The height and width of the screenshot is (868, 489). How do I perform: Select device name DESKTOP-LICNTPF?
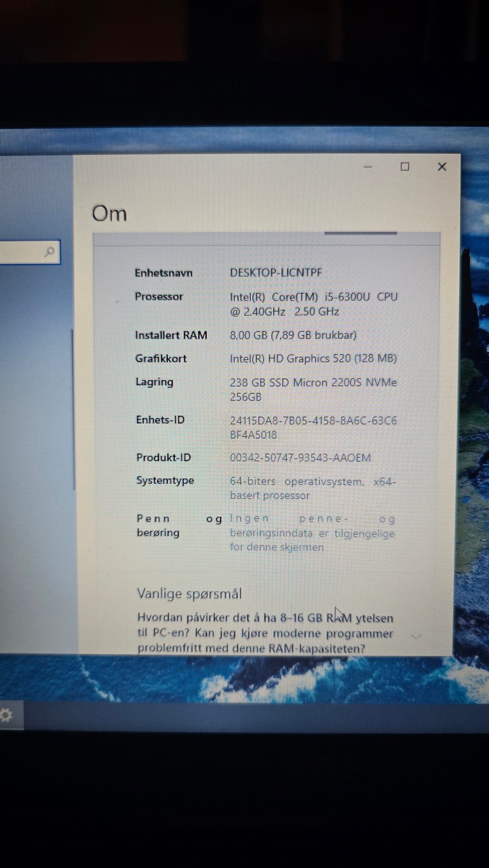276,272
